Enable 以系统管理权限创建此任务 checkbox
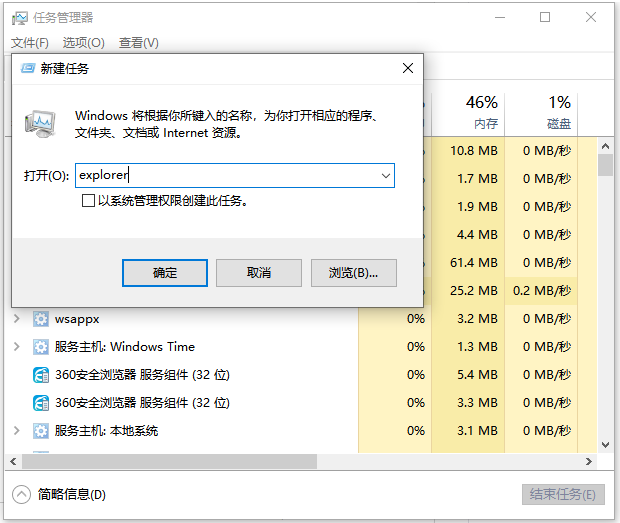The image size is (620, 523). tap(89, 201)
